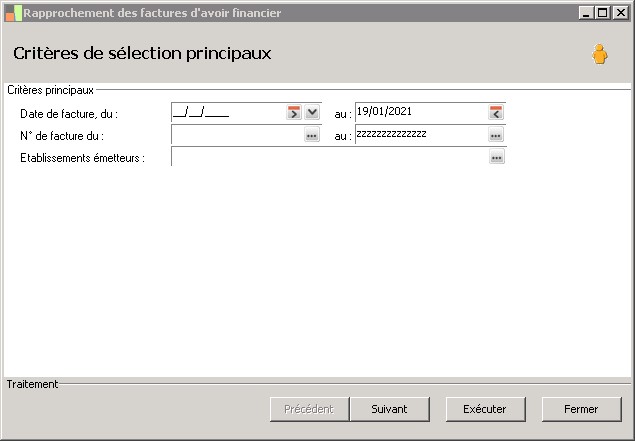Click the application icon in title bar

click(12, 13)
